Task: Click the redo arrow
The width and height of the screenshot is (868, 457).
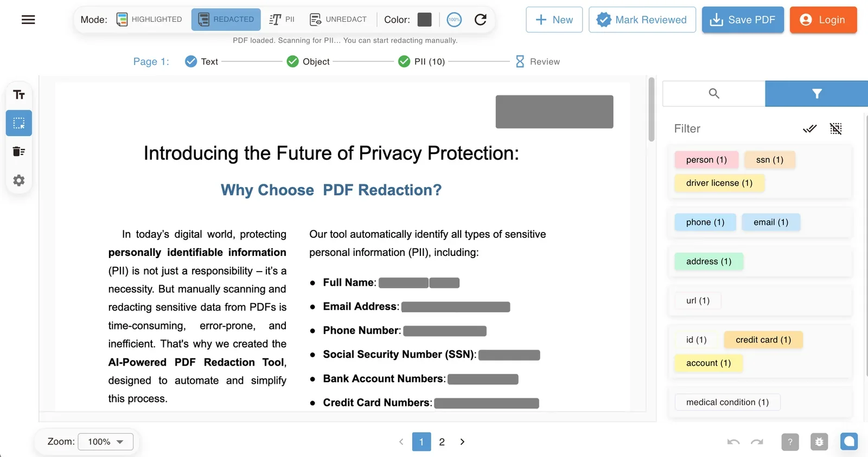Action: [757, 442]
